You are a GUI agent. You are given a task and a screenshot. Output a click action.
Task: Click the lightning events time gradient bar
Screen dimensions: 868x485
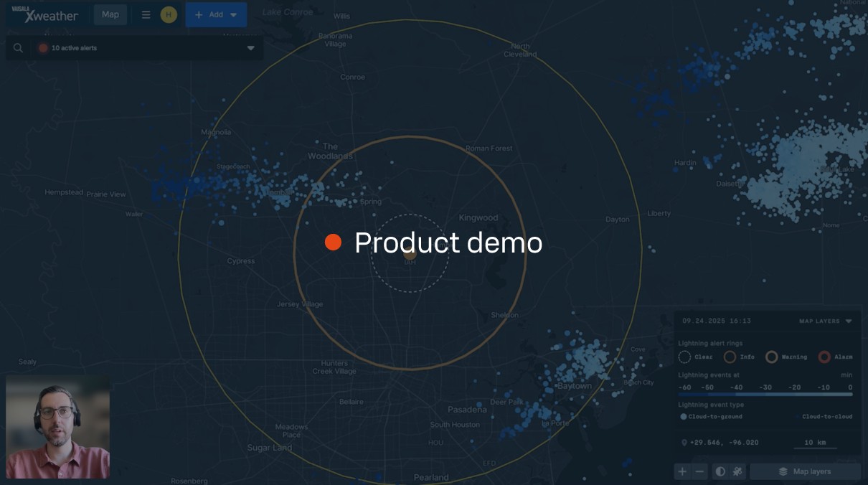coord(765,394)
